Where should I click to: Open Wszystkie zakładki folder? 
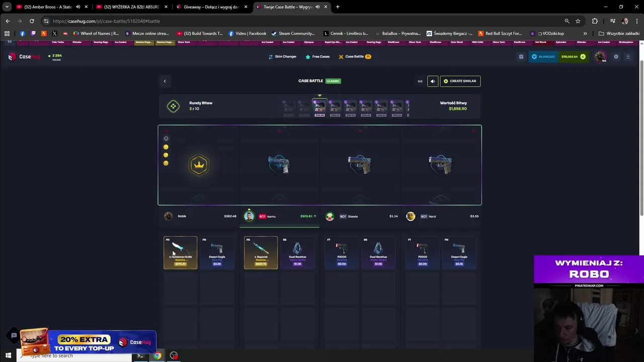(619, 34)
